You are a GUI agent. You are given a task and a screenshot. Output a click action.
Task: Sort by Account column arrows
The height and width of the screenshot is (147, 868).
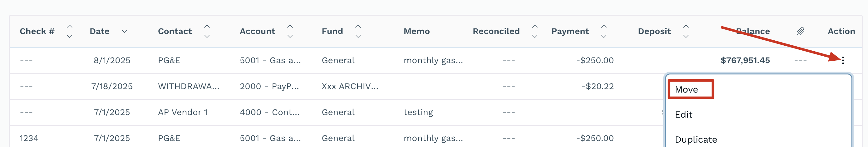pos(290,31)
